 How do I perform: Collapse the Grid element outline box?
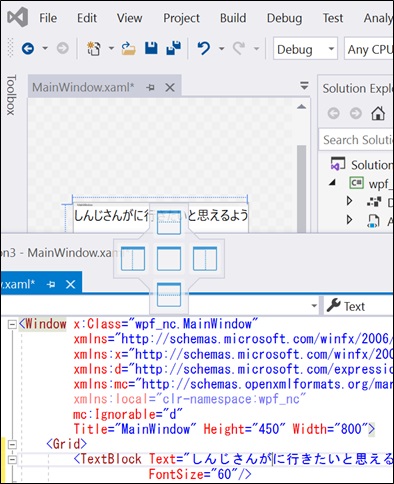pyautogui.click(x=12, y=444)
